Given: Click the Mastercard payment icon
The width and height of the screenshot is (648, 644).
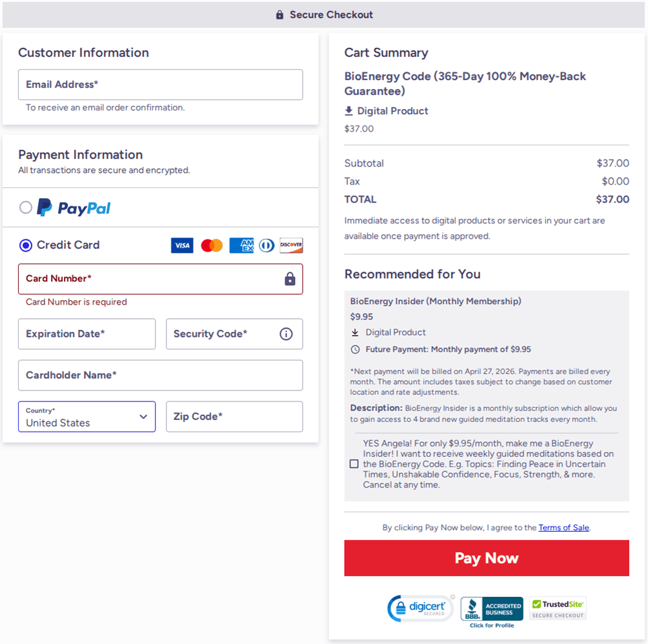Looking at the screenshot, I should 211,245.
